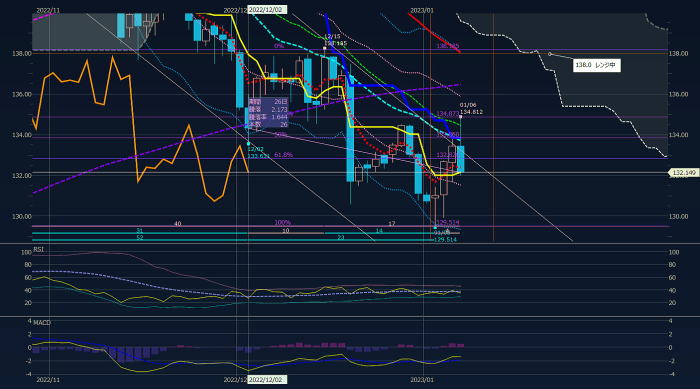Click the RSI 100 left scale label

[26, 252]
